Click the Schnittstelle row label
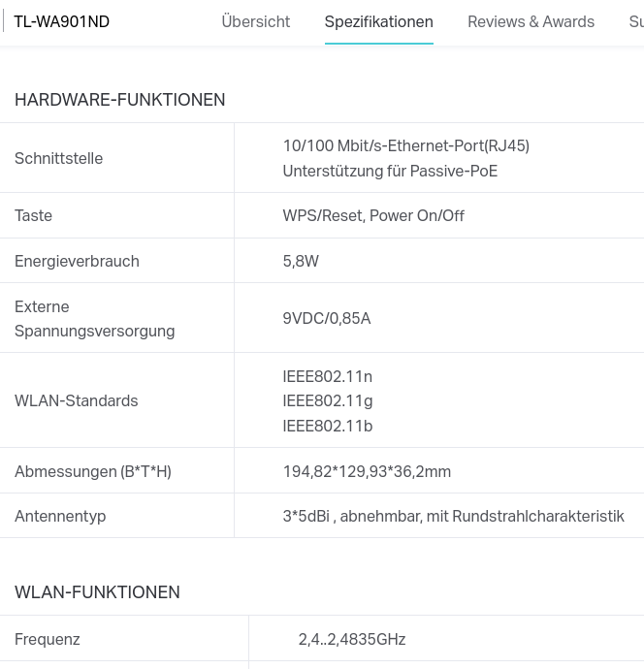 pyautogui.click(x=59, y=158)
